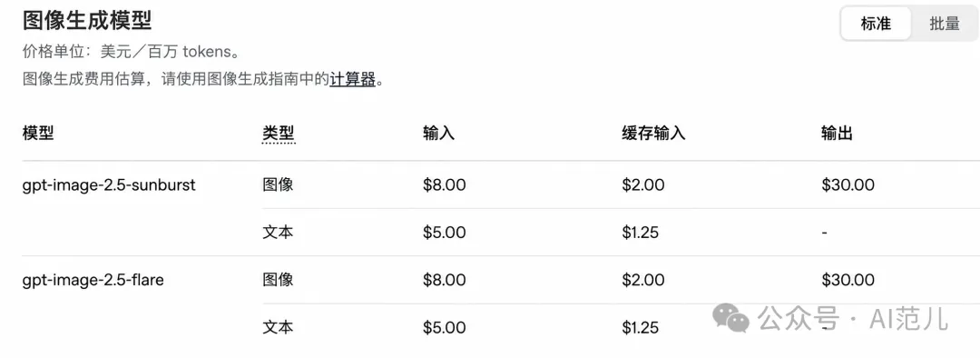980x358 pixels.
Task: Click flare image cached input $2.00
Action: coord(643,280)
